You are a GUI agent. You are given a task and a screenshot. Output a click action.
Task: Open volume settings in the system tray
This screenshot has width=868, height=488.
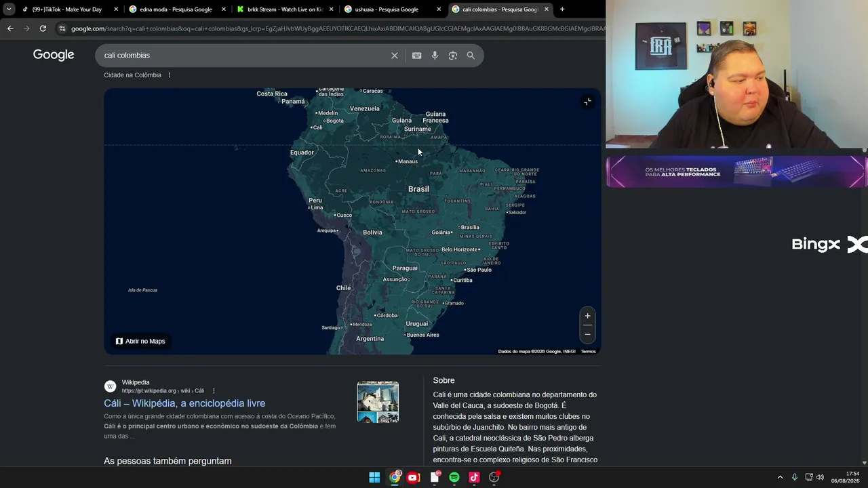[820, 477]
